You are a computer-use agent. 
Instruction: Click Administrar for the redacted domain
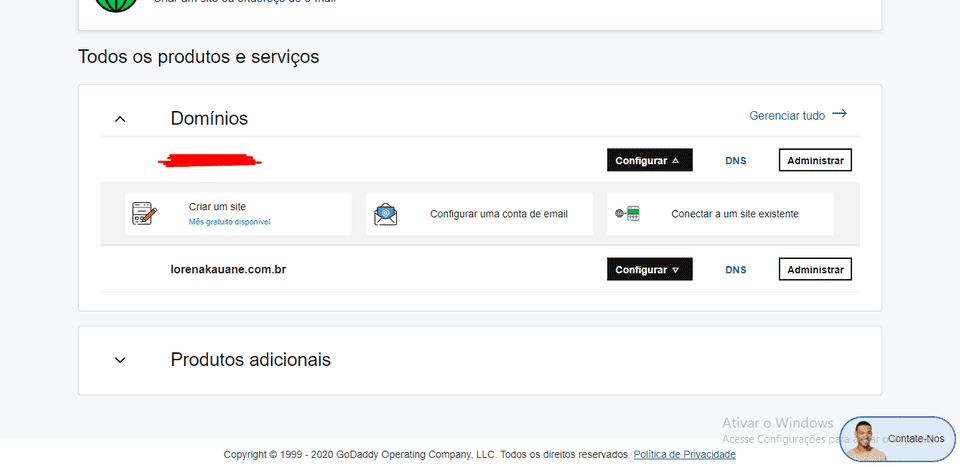click(815, 160)
